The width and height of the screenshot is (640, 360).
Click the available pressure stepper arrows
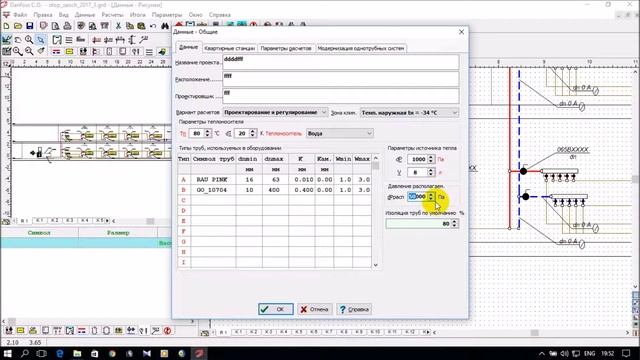(431, 197)
